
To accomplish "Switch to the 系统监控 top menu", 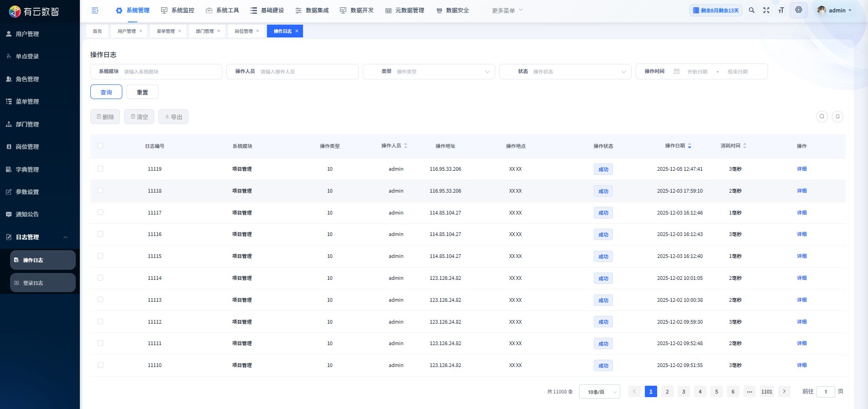I will click(178, 10).
